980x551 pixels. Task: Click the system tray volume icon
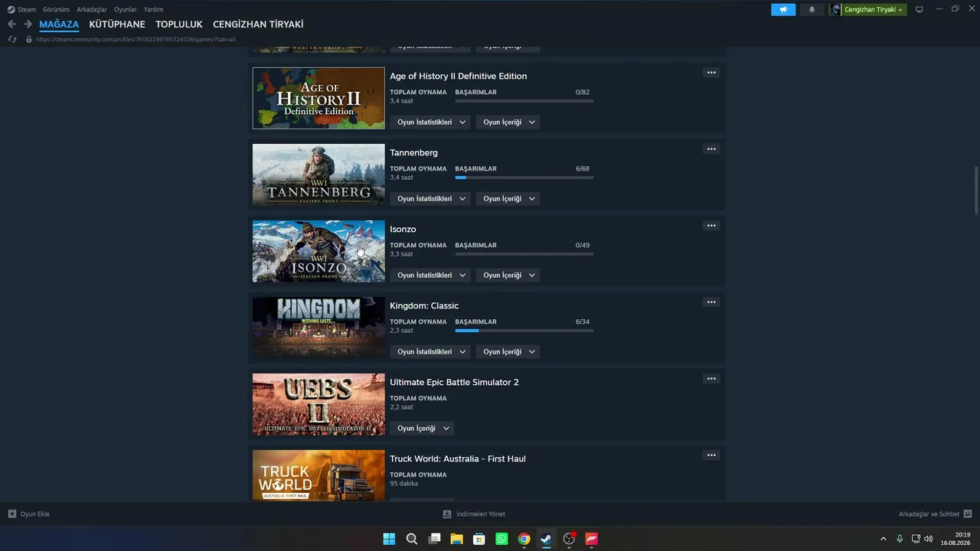[929, 539]
